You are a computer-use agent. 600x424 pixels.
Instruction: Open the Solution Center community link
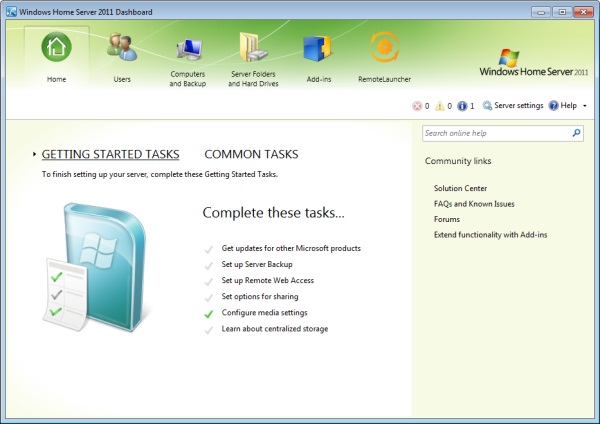(460, 188)
